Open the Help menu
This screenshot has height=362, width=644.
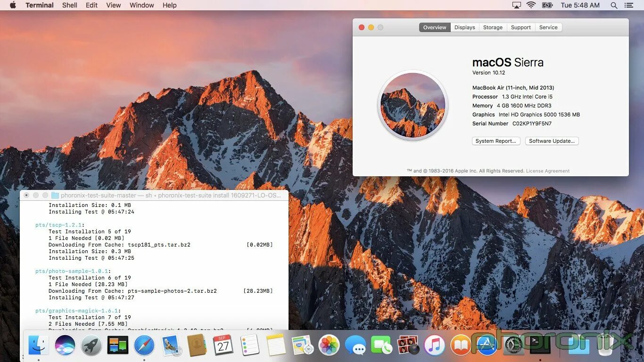(170, 5)
